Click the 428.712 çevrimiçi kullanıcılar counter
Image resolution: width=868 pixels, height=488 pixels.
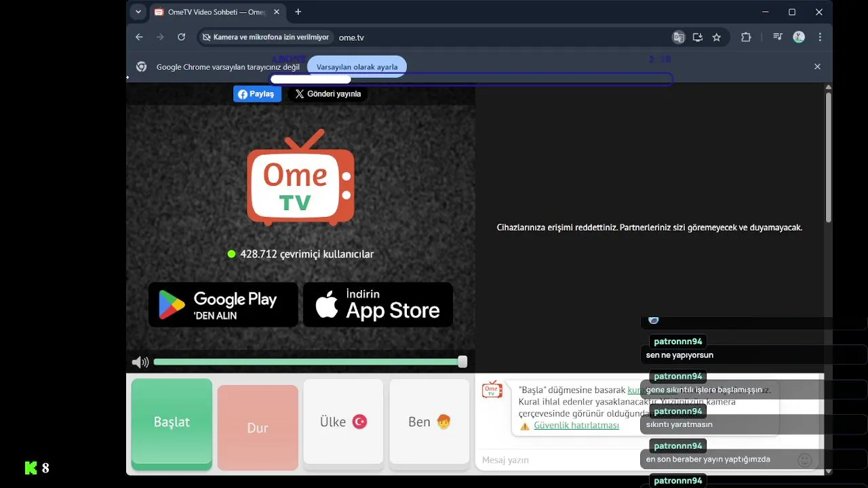coord(300,254)
